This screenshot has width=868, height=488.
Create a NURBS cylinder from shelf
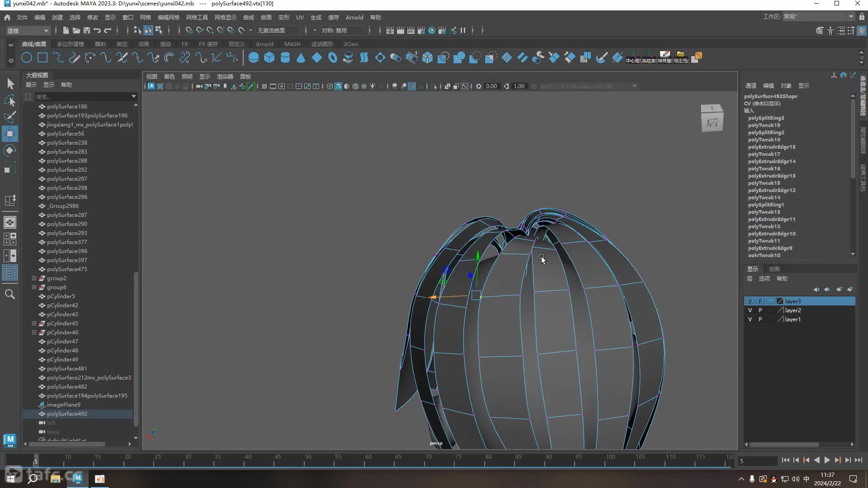pos(285,58)
